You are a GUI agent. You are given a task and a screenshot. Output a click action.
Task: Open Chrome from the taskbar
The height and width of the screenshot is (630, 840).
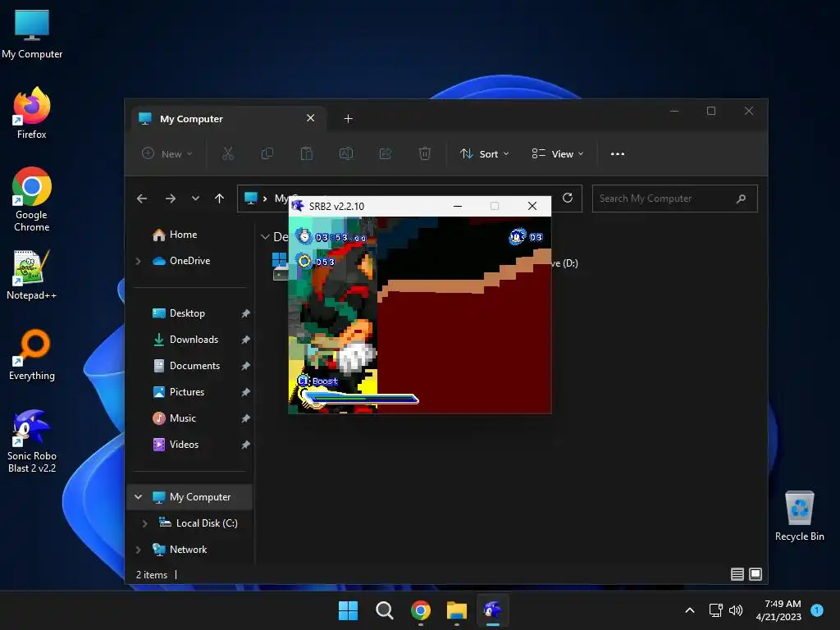tap(421, 610)
